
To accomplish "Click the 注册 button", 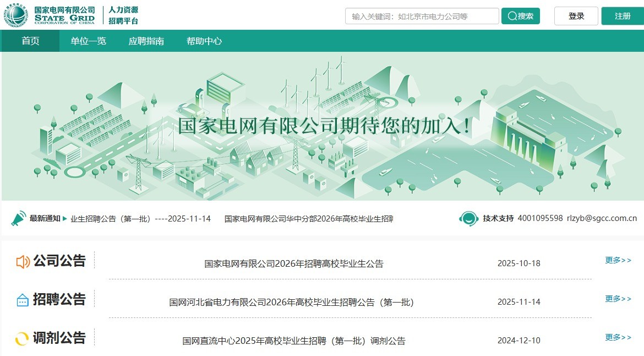I will (x=621, y=16).
